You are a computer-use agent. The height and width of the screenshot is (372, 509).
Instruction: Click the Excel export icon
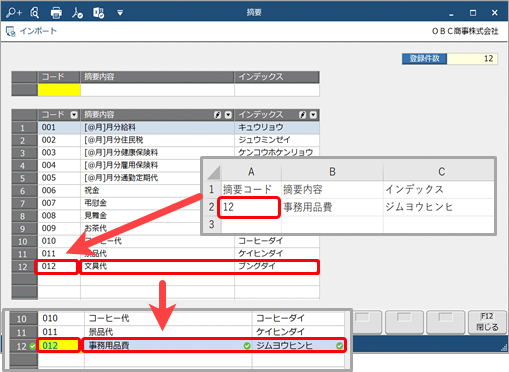pyautogui.click(x=99, y=13)
